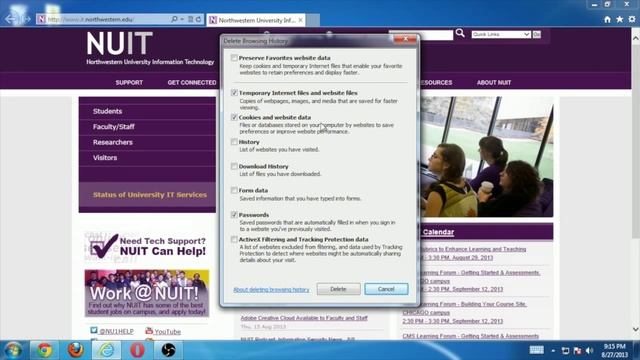640x360 pixels.
Task: Click the Cancel button in dialog
Action: coord(386,289)
